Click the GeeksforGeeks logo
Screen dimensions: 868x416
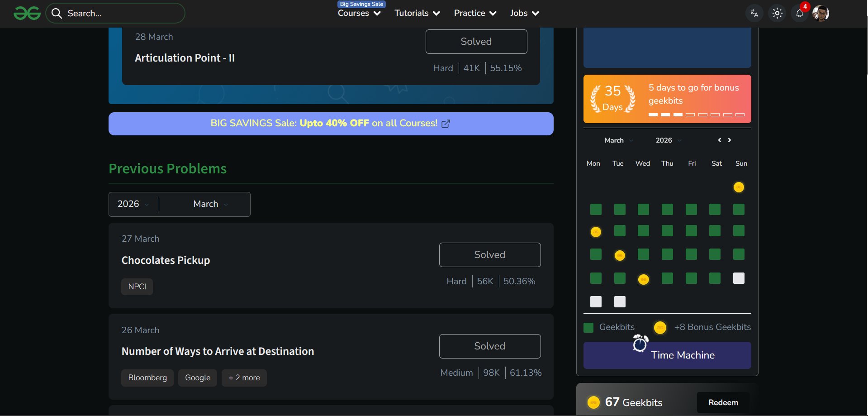(x=27, y=13)
